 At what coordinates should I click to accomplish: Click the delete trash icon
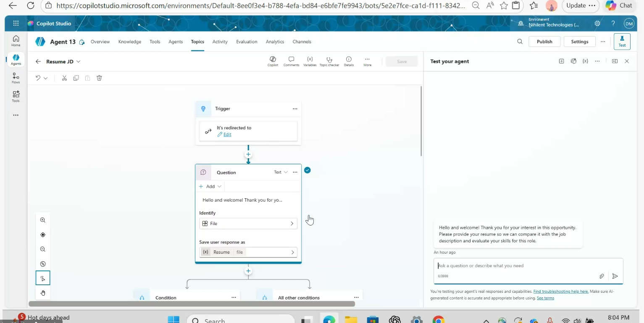(99, 78)
